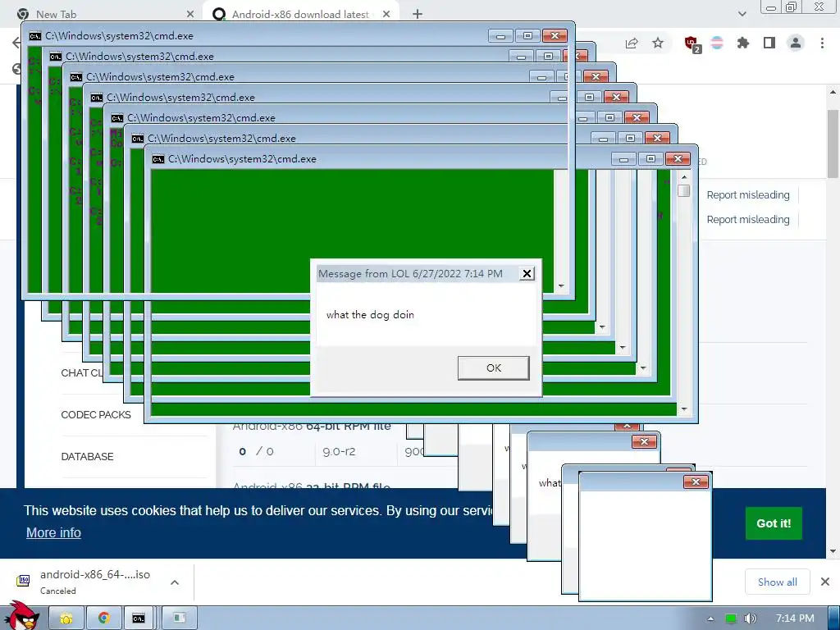Select the Android-x86 download latest tab
The height and width of the screenshot is (630, 840).
[300, 15]
